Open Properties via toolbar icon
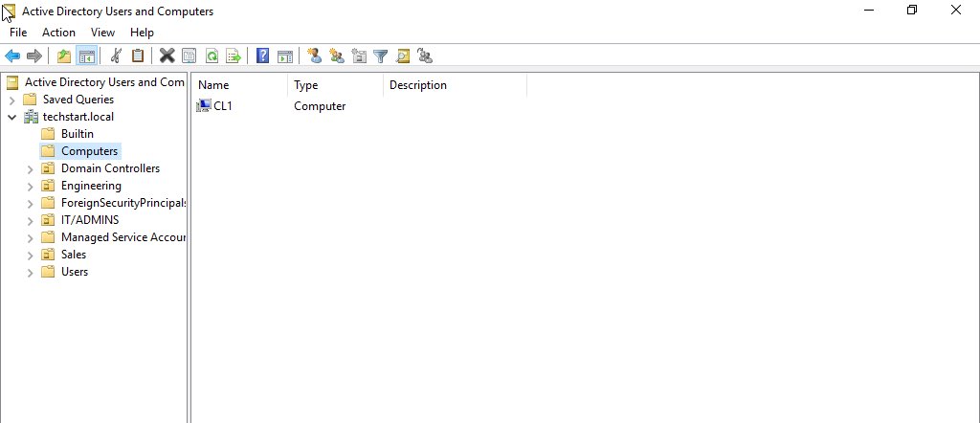The width and height of the screenshot is (980, 423). point(189,56)
